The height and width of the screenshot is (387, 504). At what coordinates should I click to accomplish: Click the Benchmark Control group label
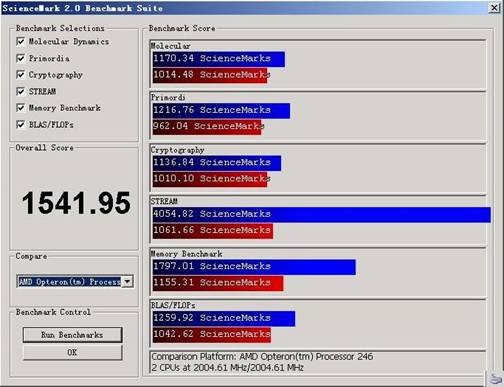click(53, 312)
